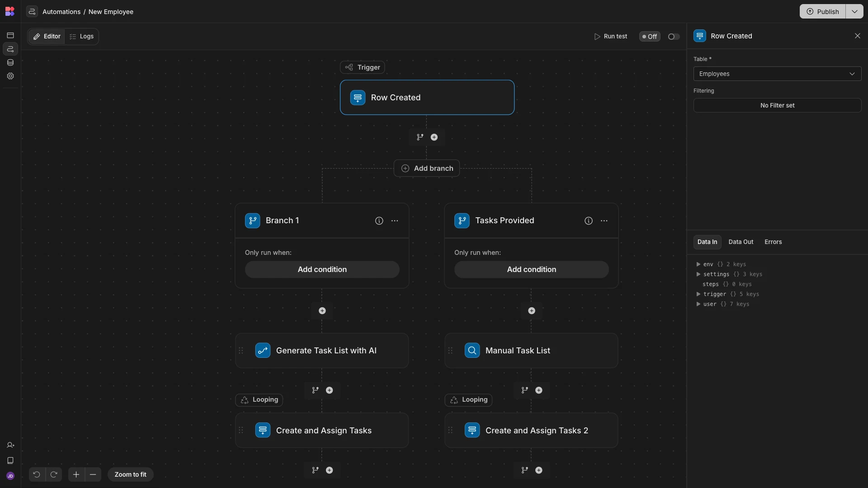The width and height of the screenshot is (868, 488).
Task: Click branch icon below Generate Task List with AI
Action: tap(315, 390)
